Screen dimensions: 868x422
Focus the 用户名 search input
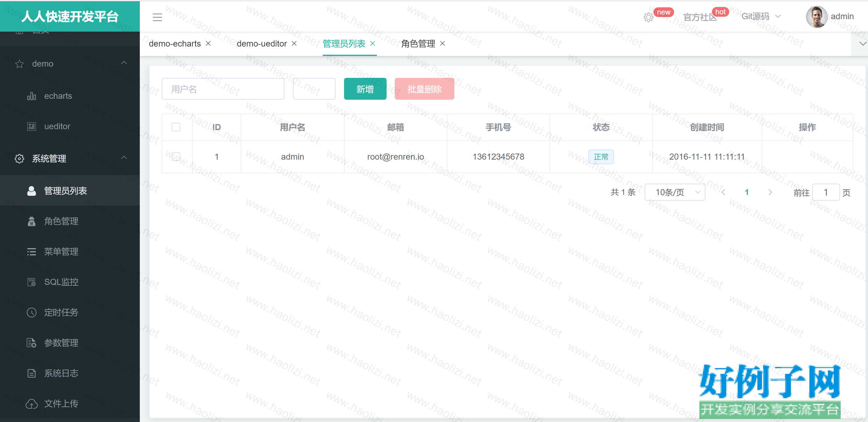tap(223, 89)
